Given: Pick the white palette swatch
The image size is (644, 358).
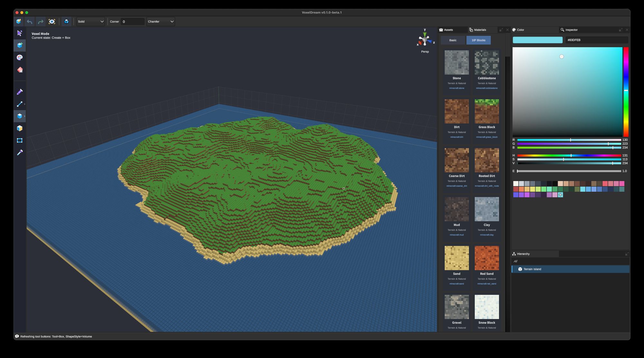Looking at the screenshot, I should point(516,184).
